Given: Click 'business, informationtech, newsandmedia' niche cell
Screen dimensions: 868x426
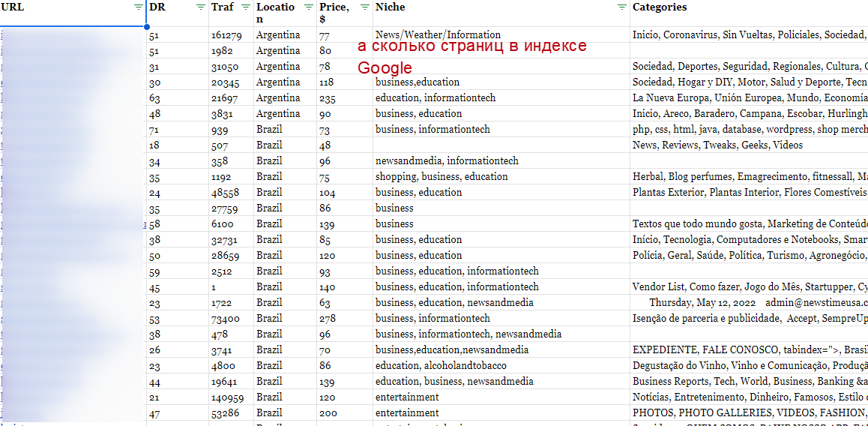Looking at the screenshot, I should (x=501, y=334).
